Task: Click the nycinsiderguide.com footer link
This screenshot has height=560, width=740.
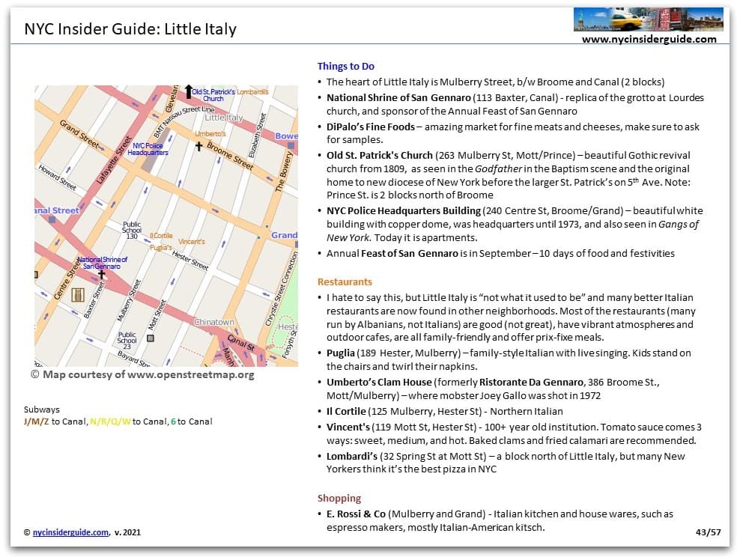Action: pos(71,532)
